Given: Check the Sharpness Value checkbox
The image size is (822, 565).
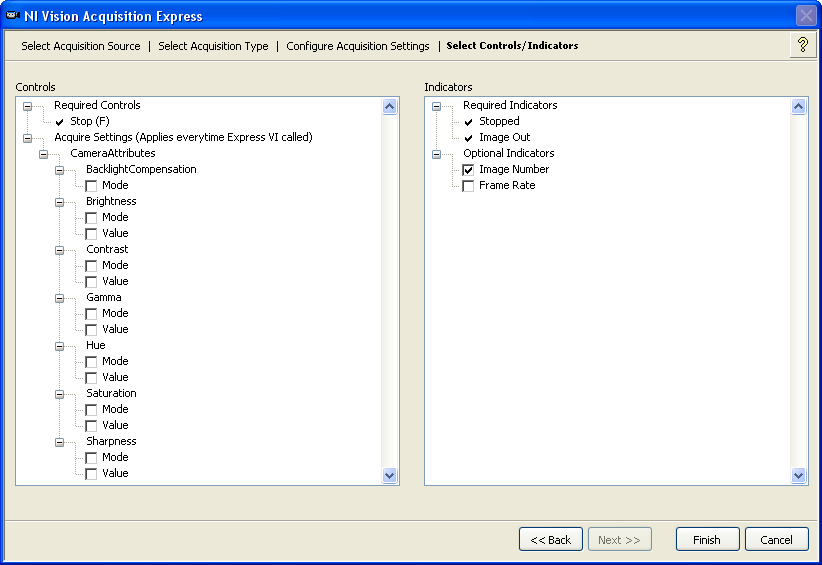Looking at the screenshot, I should pos(91,474).
